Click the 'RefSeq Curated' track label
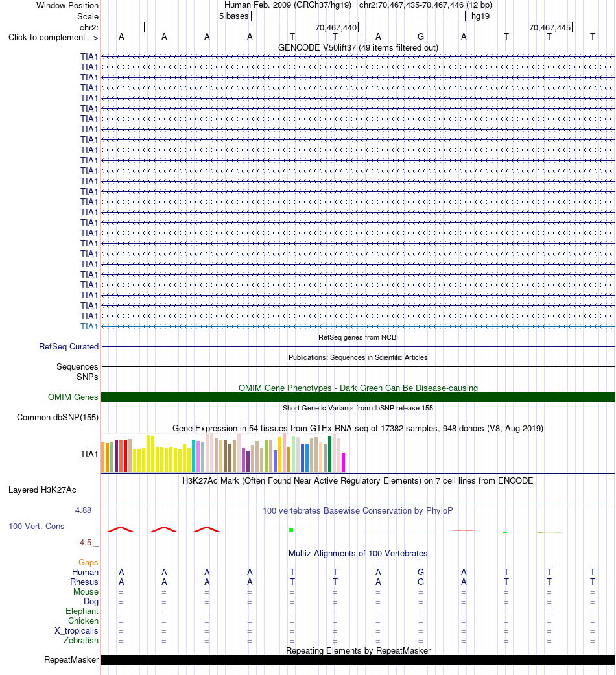 (x=69, y=346)
